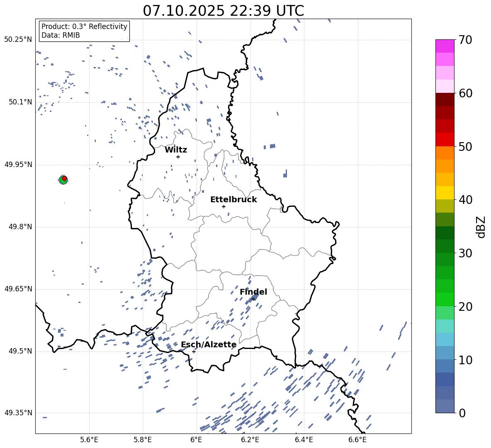Select the Esch/Alzette city label
The image size is (491, 448).
coord(209,345)
